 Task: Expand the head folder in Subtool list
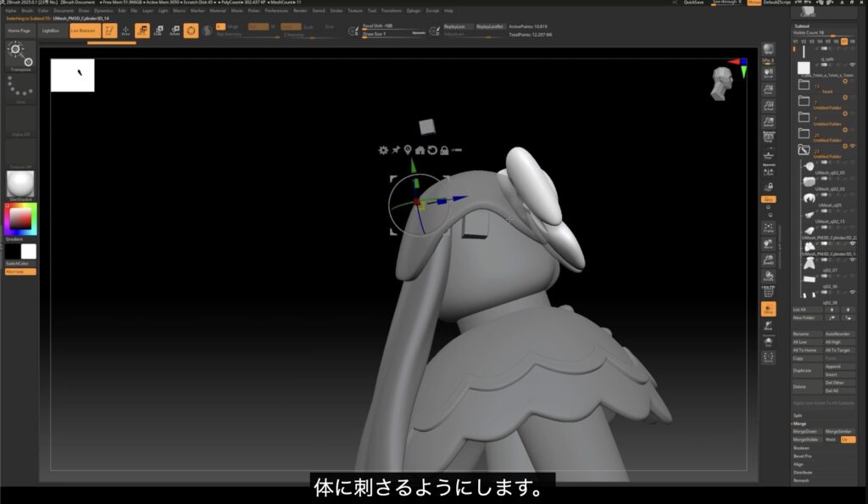(x=804, y=85)
